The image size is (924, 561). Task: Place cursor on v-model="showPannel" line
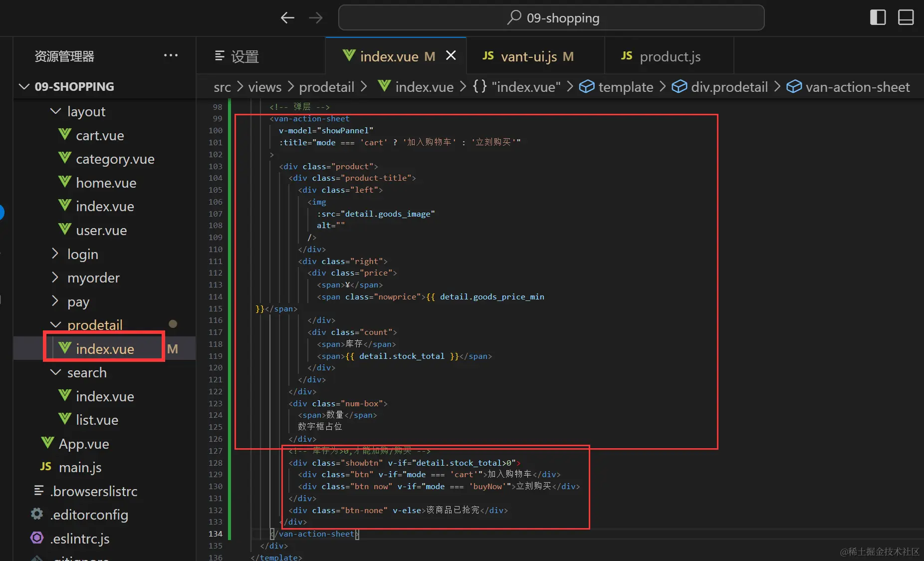click(326, 131)
